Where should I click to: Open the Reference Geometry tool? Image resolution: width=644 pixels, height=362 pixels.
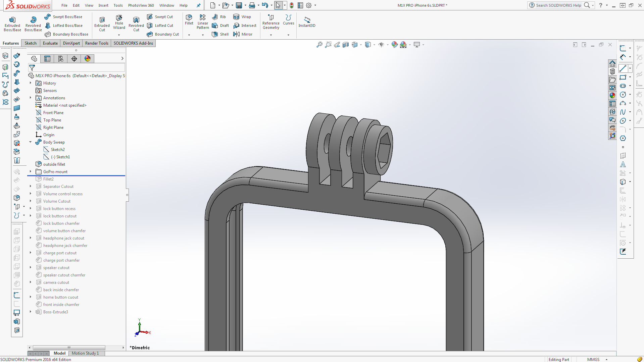tap(271, 22)
